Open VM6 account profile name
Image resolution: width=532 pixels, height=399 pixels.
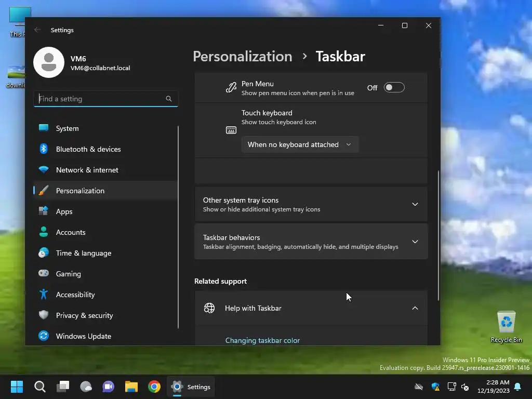(78, 59)
